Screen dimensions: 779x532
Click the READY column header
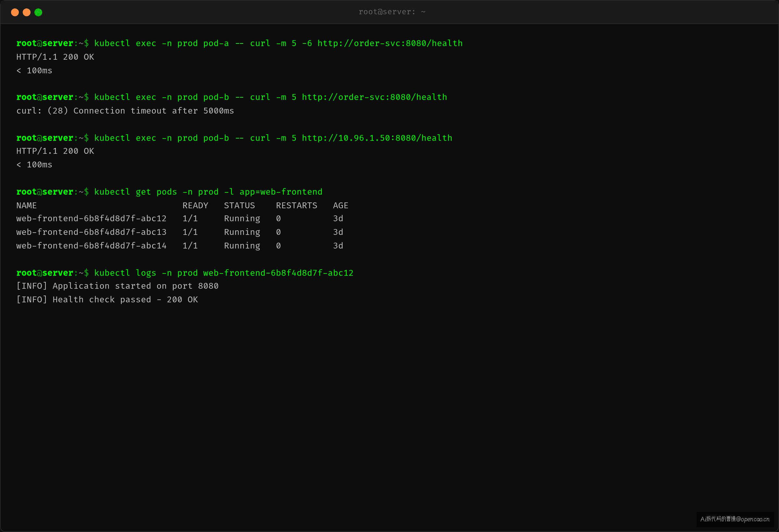pyautogui.click(x=195, y=206)
